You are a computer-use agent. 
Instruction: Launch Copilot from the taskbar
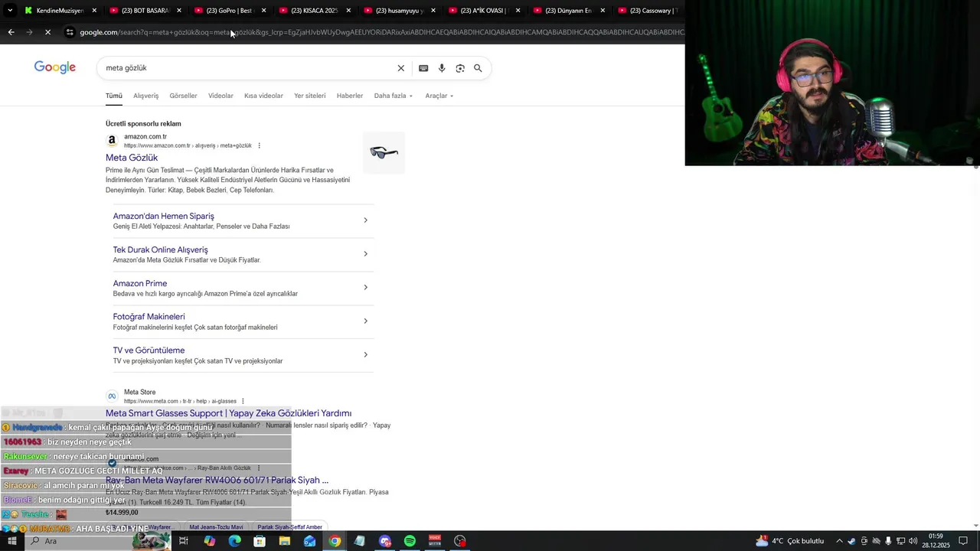(210, 541)
